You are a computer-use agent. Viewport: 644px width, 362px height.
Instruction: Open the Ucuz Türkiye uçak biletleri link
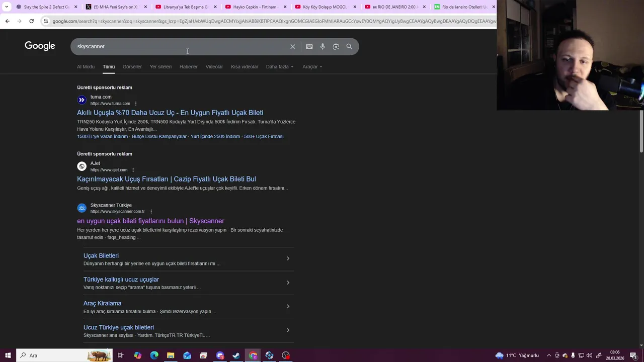119,327
